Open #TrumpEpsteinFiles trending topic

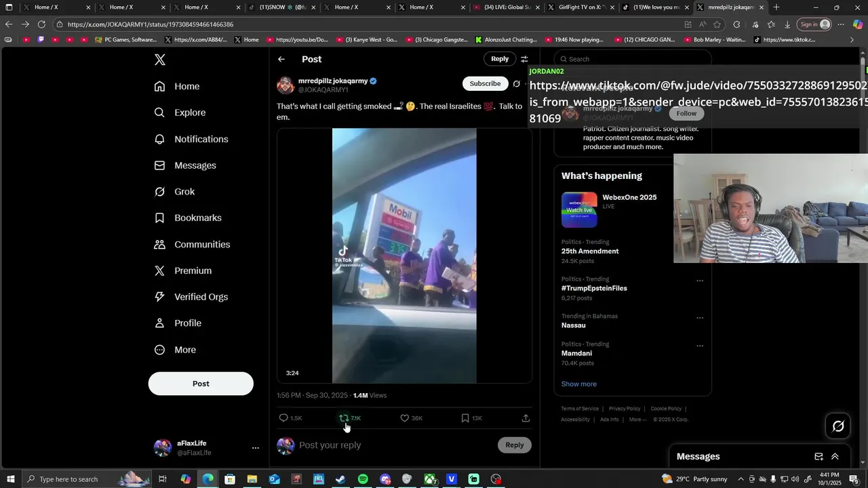pyautogui.click(x=594, y=288)
